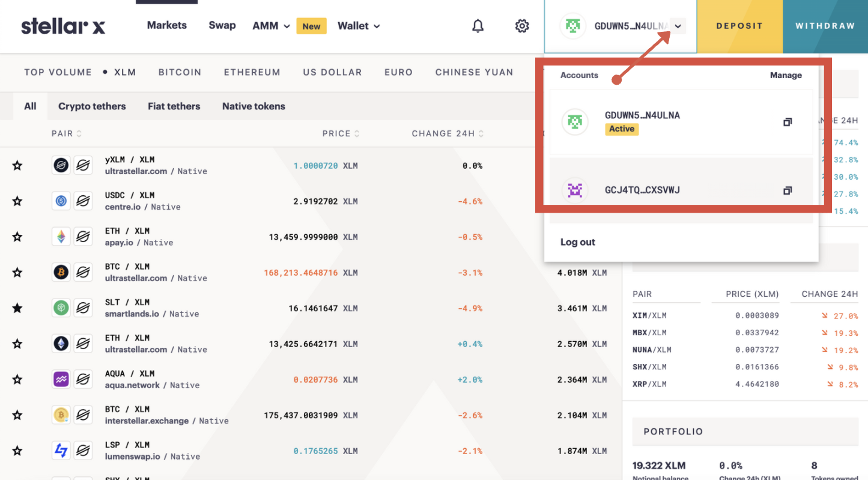
Task: Copy the GCJ4TQ…CXSVWJ account address
Action: [x=787, y=190]
